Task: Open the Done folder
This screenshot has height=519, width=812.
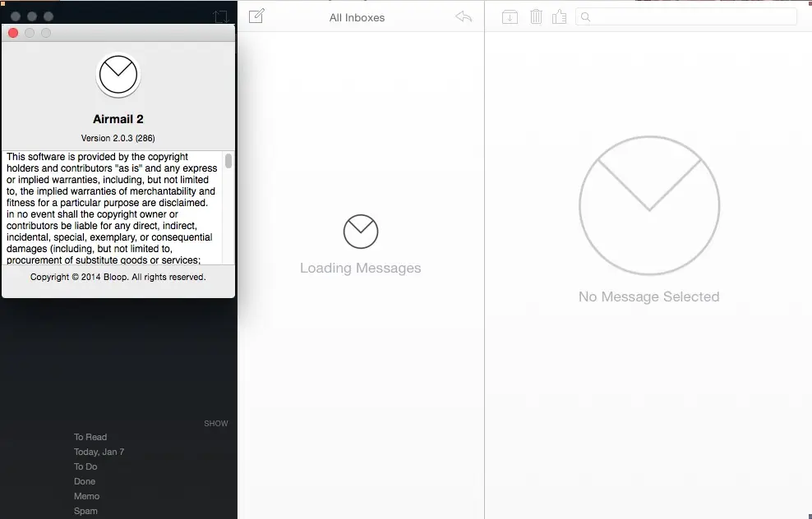Action: (85, 481)
